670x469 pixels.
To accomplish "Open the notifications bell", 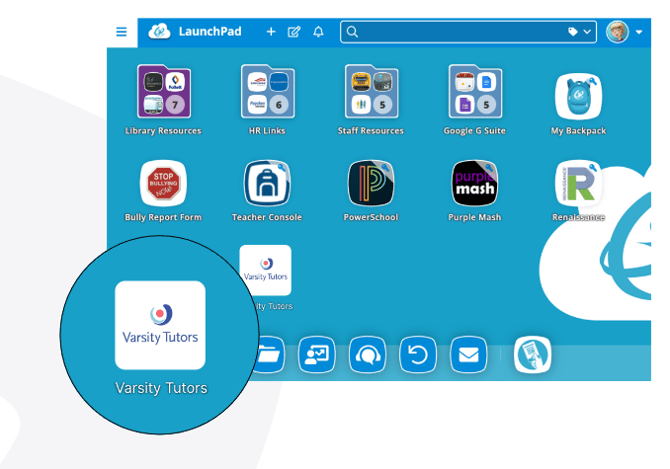I will (x=318, y=32).
